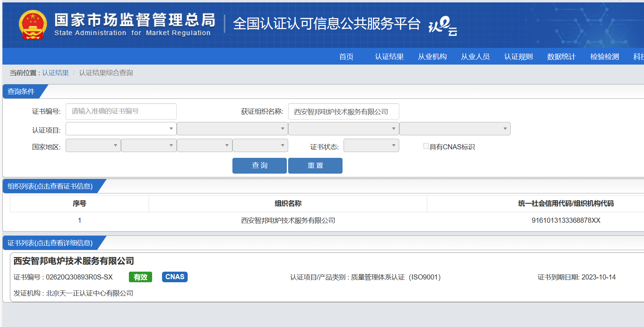The image size is (644, 327).
Task: Click the 认e云 cloud logo icon
Action: click(443, 26)
